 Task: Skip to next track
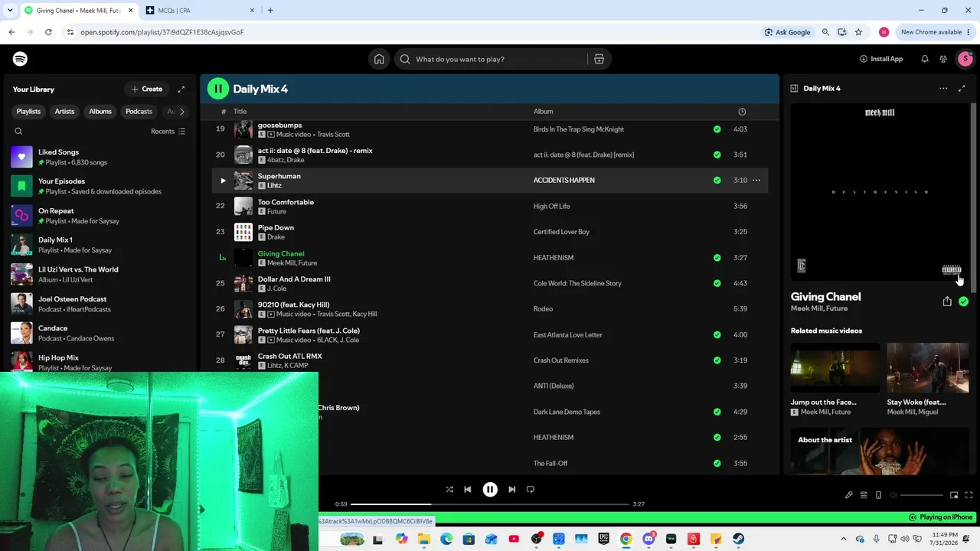[512, 490]
